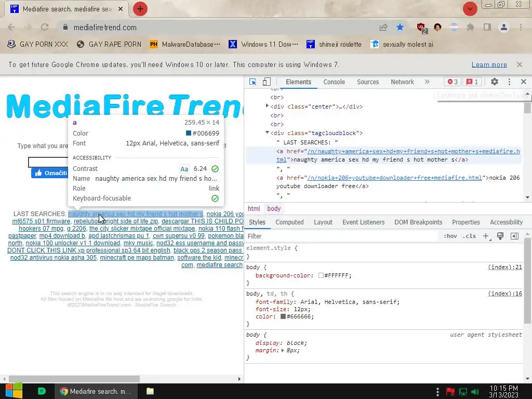
Task: Open the #FFFFFF background-color swatch
Action: point(321,275)
